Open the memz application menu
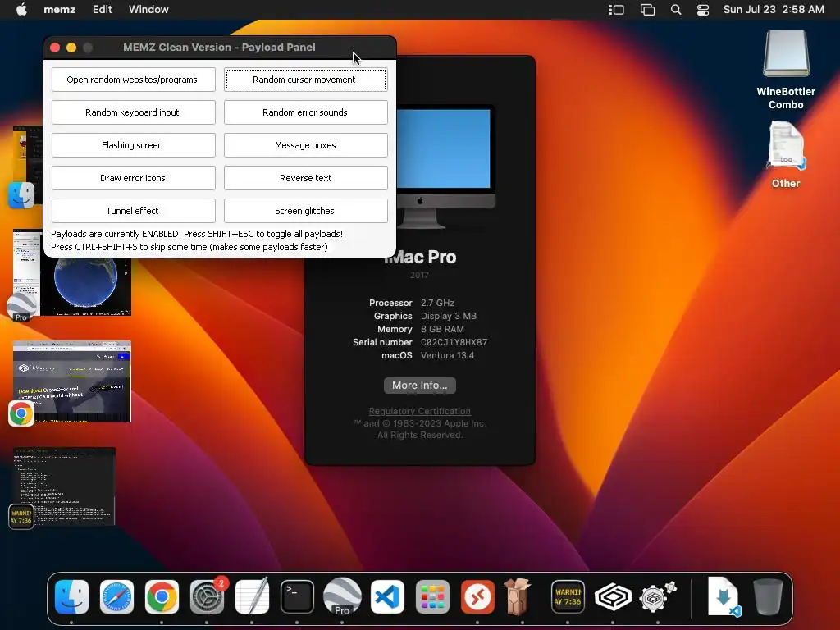 [59, 10]
